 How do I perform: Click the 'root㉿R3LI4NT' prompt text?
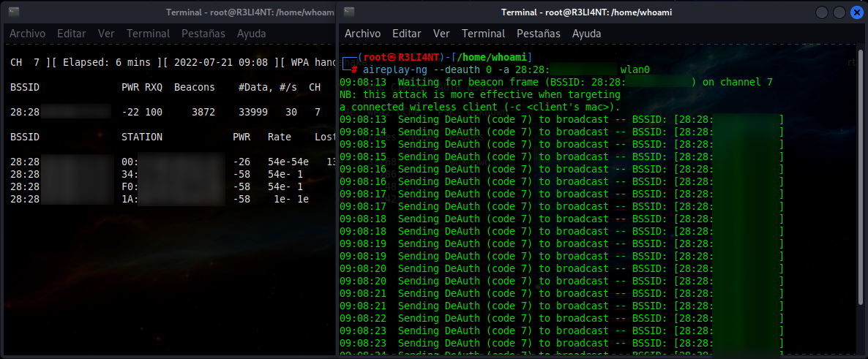[x=401, y=57]
